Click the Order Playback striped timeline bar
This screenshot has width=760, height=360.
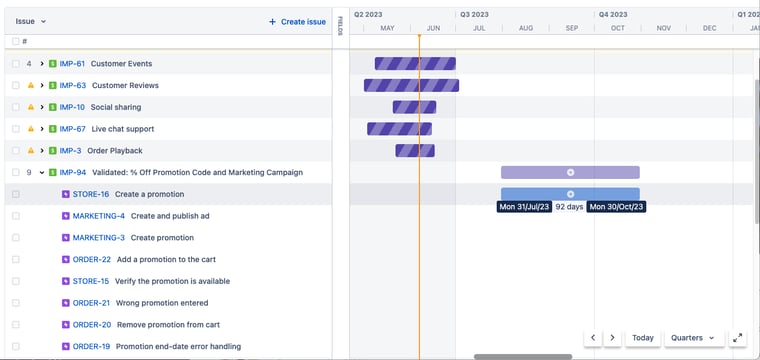[x=415, y=151]
